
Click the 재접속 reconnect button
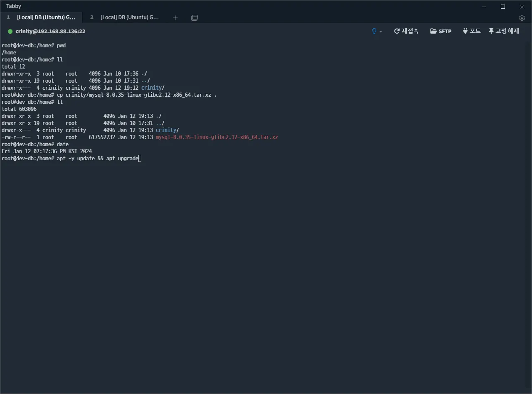(406, 31)
